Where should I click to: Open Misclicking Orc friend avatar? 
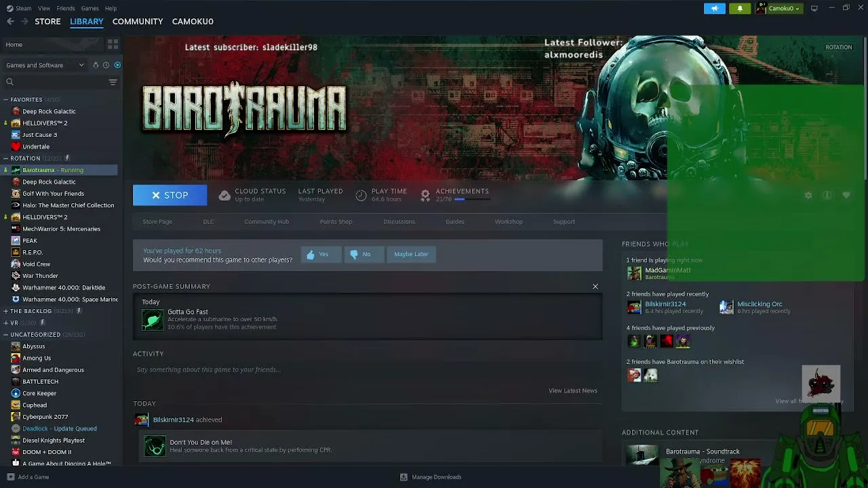(x=726, y=307)
